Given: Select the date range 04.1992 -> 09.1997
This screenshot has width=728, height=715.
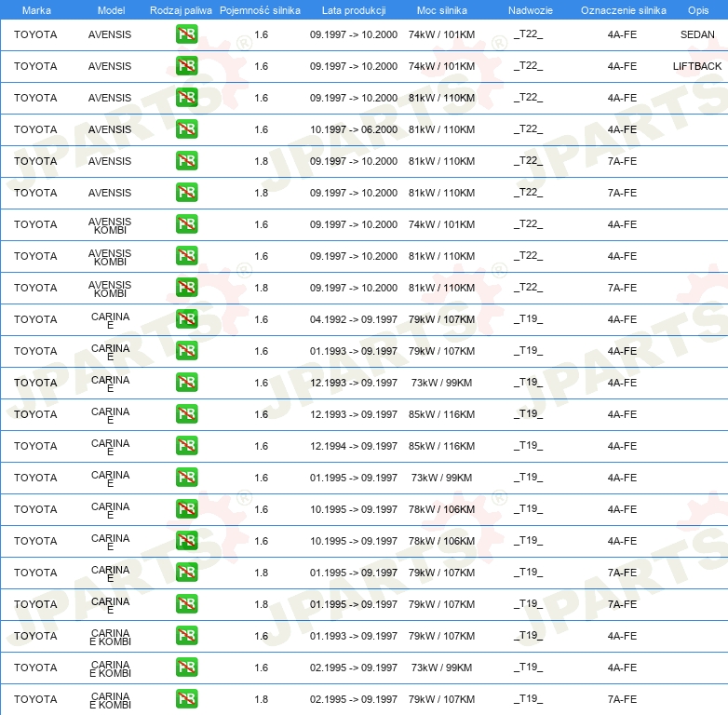Looking at the screenshot, I should pos(354,319).
